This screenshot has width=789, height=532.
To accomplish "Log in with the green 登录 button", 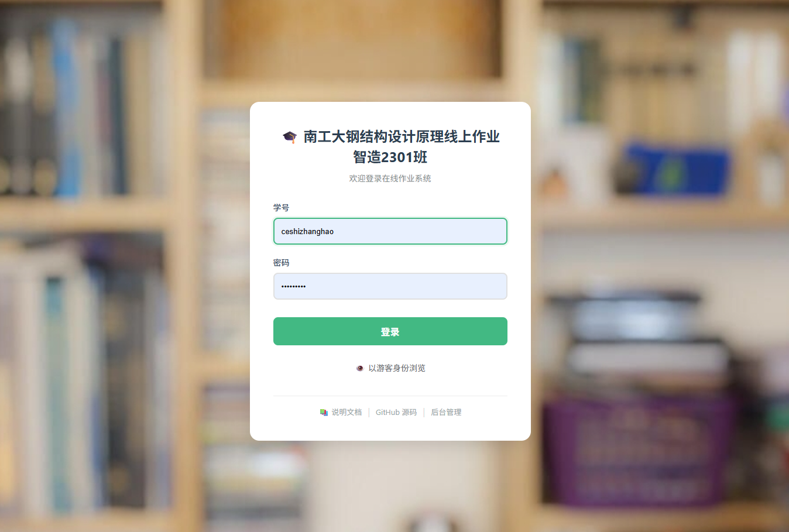I will [390, 331].
